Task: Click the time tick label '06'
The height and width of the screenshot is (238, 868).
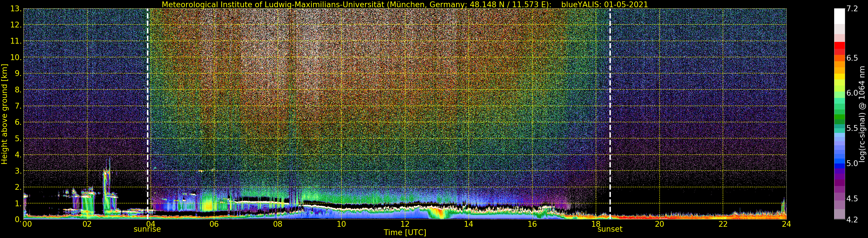Action: [x=214, y=224]
